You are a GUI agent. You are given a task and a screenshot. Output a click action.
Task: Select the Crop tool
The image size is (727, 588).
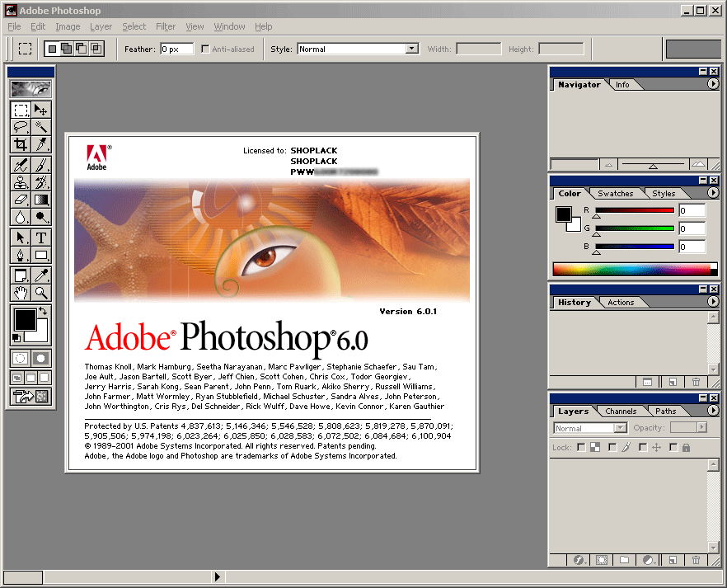(21, 144)
